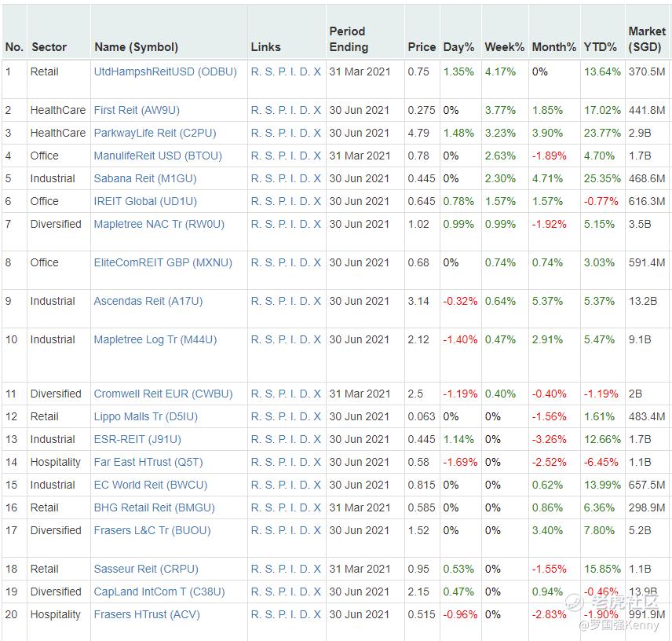Sort table by Price header
Image resolution: width=672 pixels, height=641 pixels.
(x=422, y=46)
